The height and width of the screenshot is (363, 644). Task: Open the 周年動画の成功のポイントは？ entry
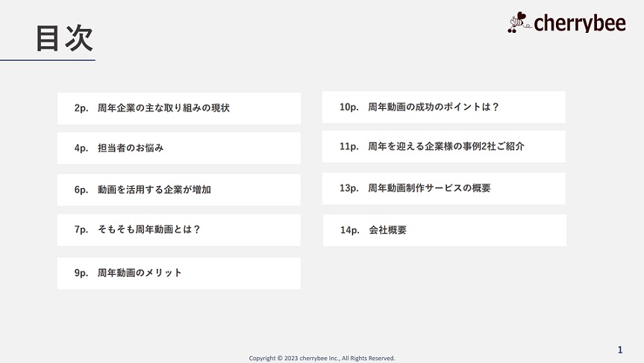[443, 107]
